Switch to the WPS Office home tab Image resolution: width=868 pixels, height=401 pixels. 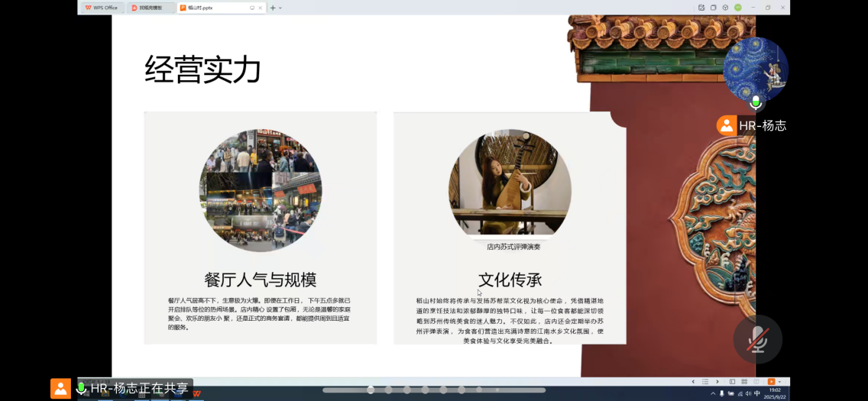click(x=102, y=8)
